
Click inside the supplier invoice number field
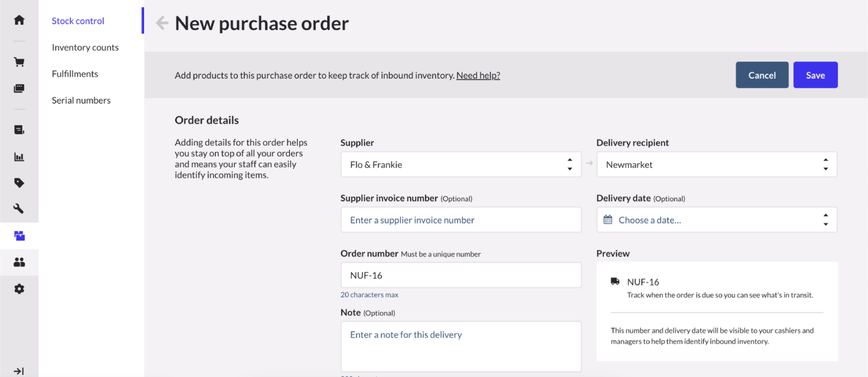point(461,220)
